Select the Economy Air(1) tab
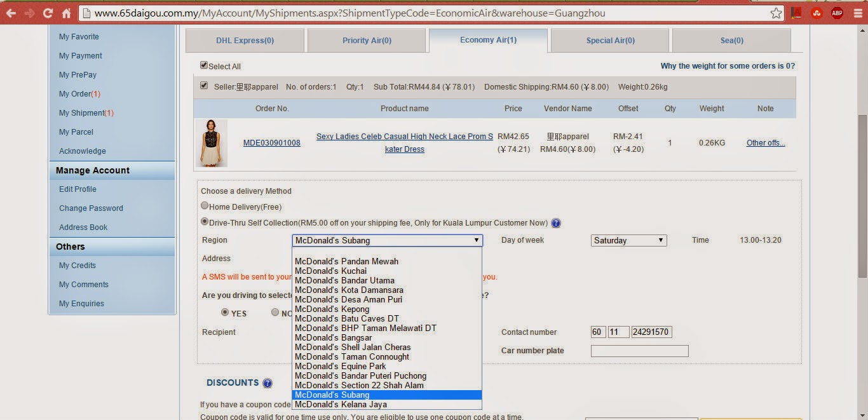 coord(488,40)
